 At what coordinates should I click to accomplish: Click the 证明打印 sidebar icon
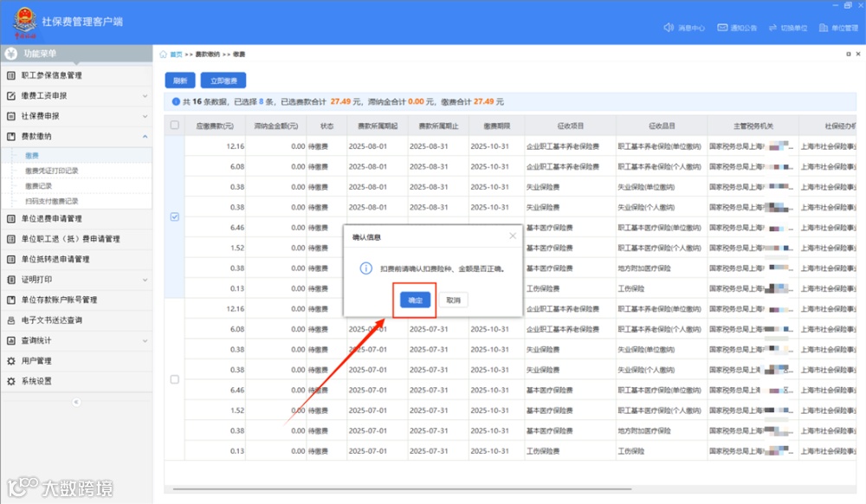(x=11, y=280)
